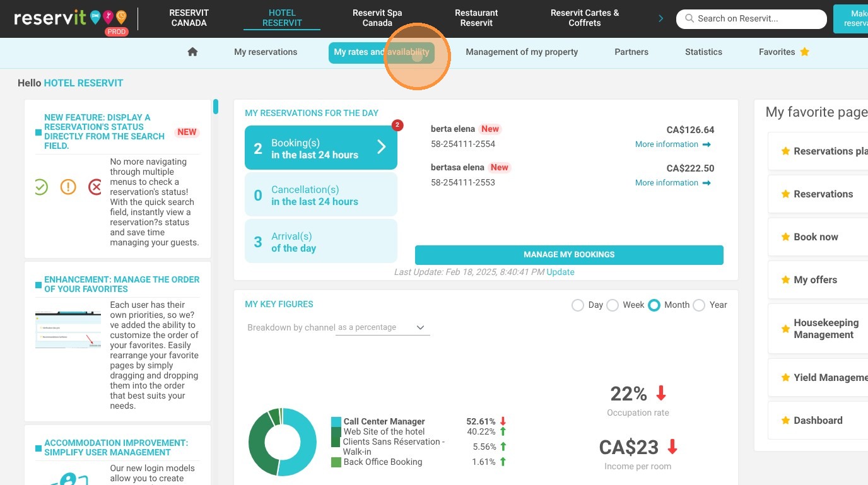Image resolution: width=868 pixels, height=485 pixels.
Task: Show more properties with the top bar arrow
Action: pyautogui.click(x=661, y=19)
